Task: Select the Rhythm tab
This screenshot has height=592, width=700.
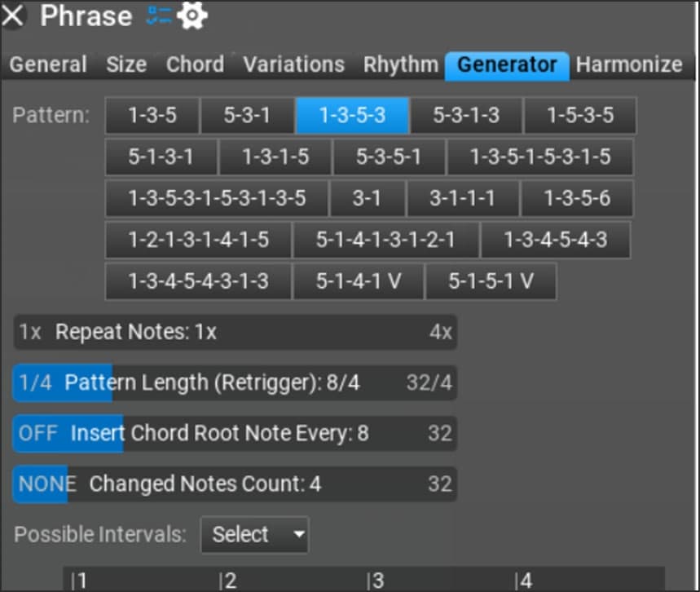Action: 399,64
